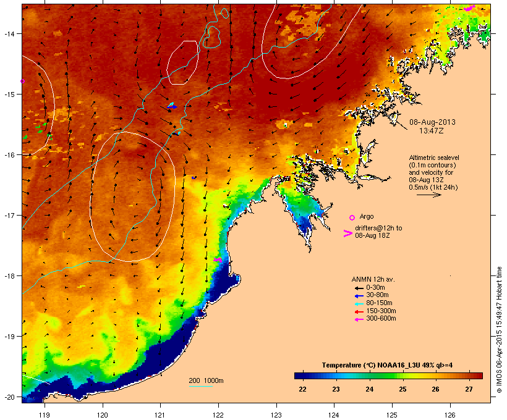Click the longitude axis label 122
Screen dimensions: 507x420
218,415
